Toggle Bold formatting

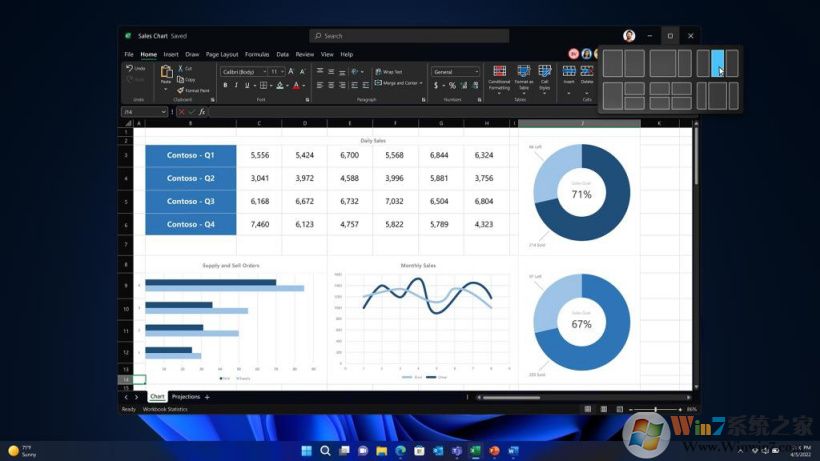click(225, 85)
